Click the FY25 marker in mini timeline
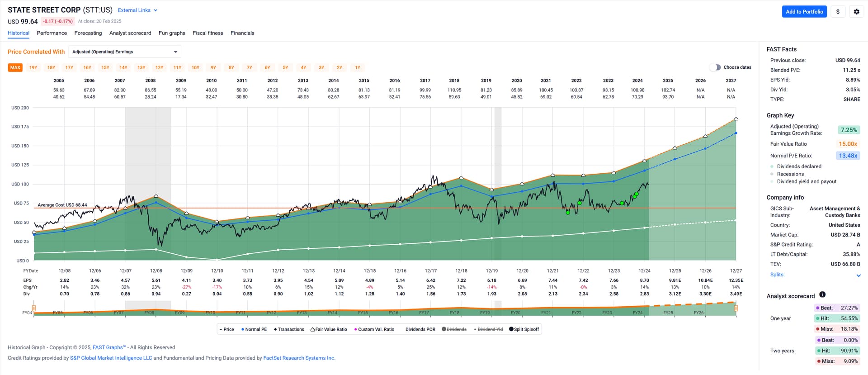This screenshot has height=375, width=868. [668, 313]
